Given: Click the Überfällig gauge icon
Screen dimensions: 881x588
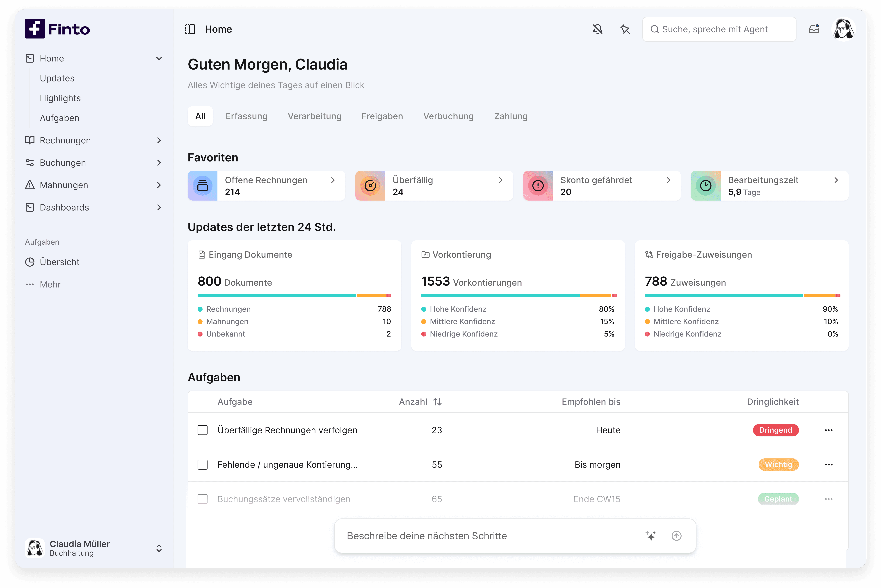Looking at the screenshot, I should tap(370, 186).
